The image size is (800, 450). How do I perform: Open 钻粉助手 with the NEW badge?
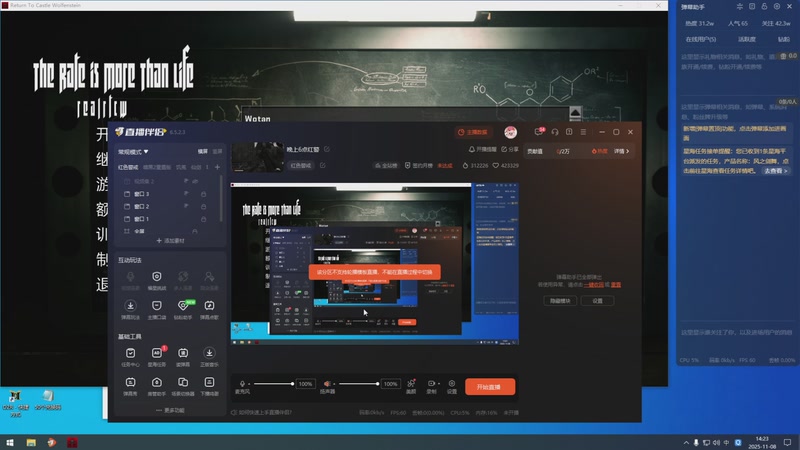pos(183,309)
